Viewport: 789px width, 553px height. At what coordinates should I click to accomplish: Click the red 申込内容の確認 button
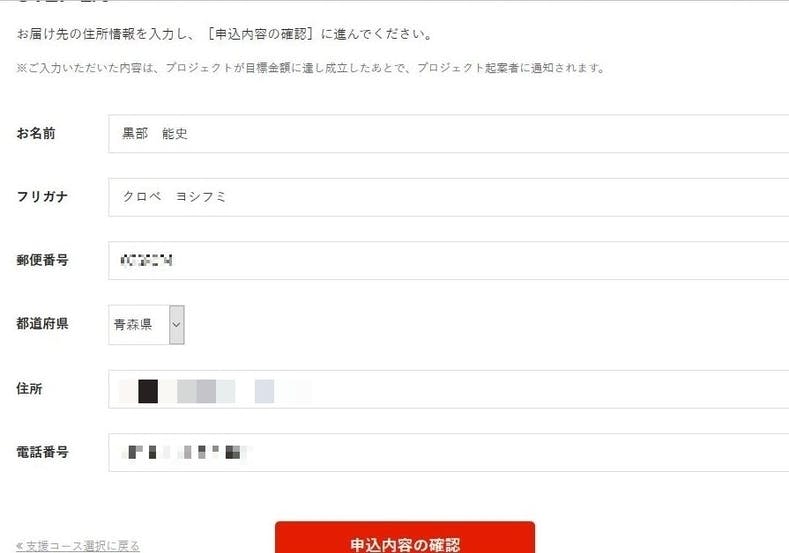405,538
